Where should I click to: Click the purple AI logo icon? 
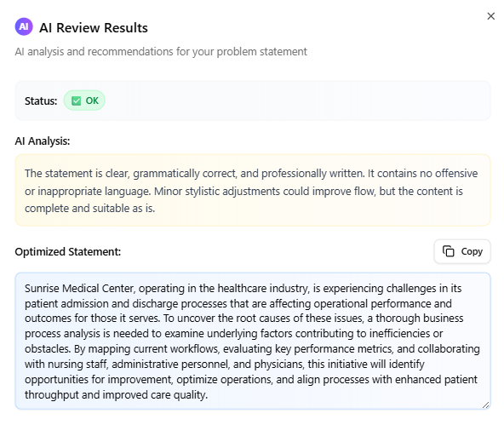point(24,26)
